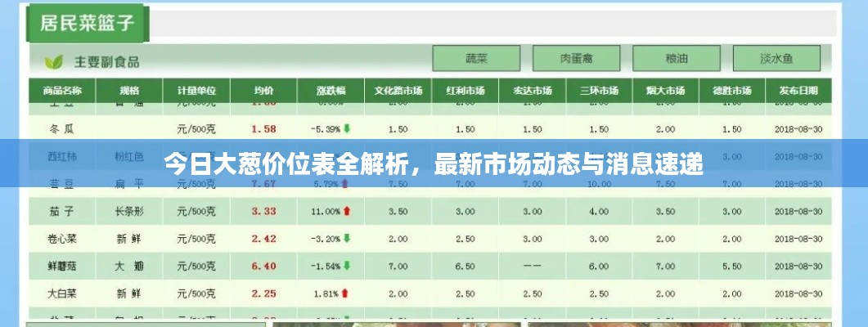Click the 1.81% change value

326,293
